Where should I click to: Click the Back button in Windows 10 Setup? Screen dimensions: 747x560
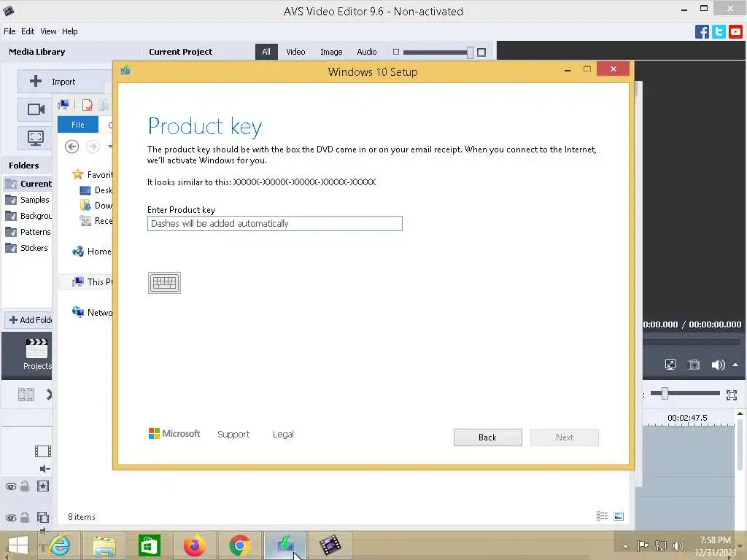click(488, 437)
